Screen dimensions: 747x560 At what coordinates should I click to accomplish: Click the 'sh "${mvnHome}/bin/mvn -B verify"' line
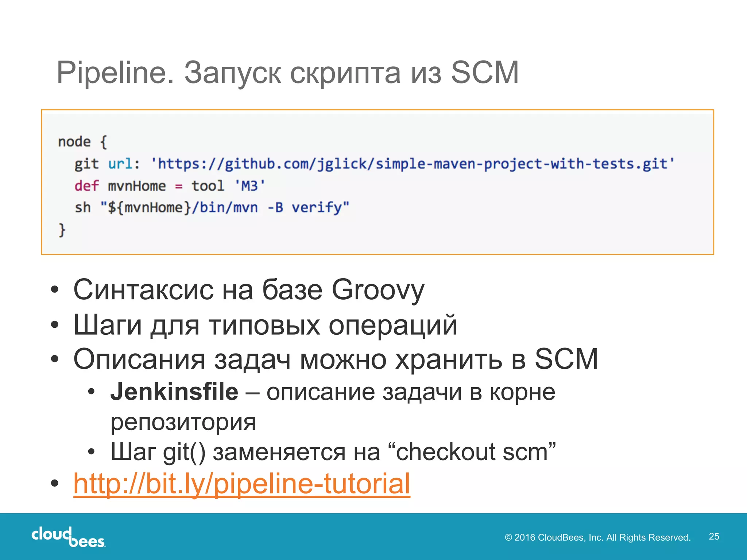click(212, 208)
